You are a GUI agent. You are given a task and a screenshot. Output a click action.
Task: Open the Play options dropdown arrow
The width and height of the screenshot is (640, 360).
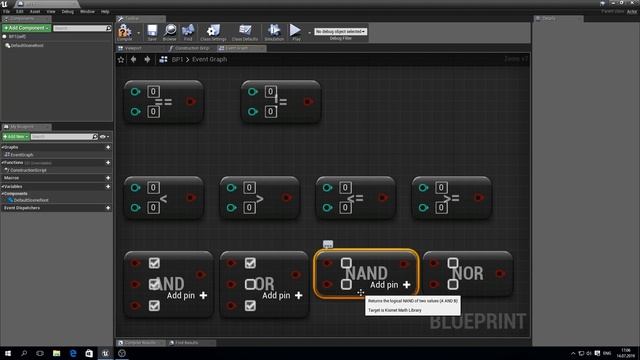pos(309,33)
